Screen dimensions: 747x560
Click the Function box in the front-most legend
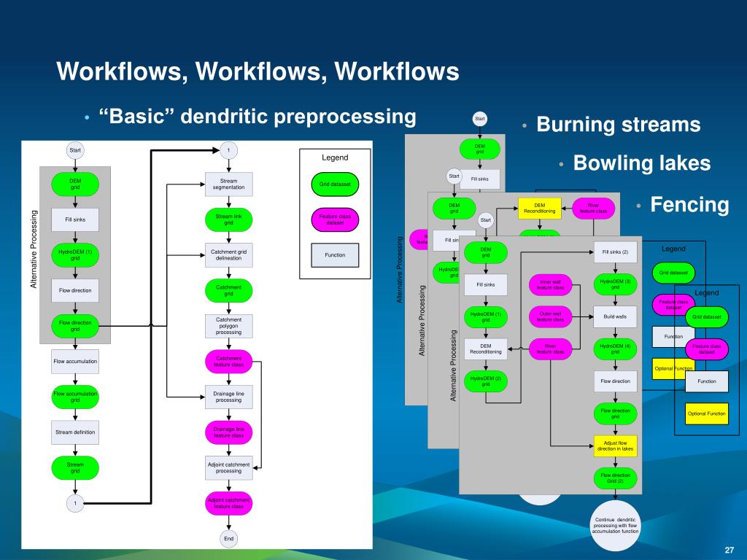(x=706, y=381)
